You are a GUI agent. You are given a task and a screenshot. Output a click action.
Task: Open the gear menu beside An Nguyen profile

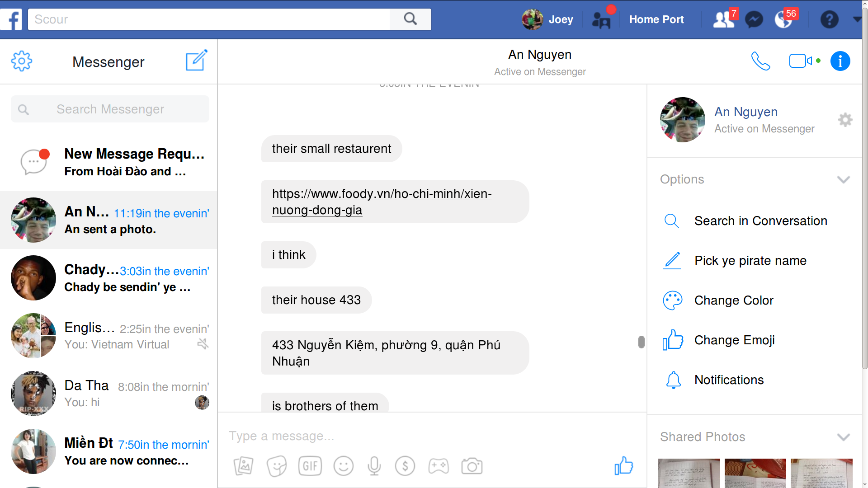click(x=845, y=120)
